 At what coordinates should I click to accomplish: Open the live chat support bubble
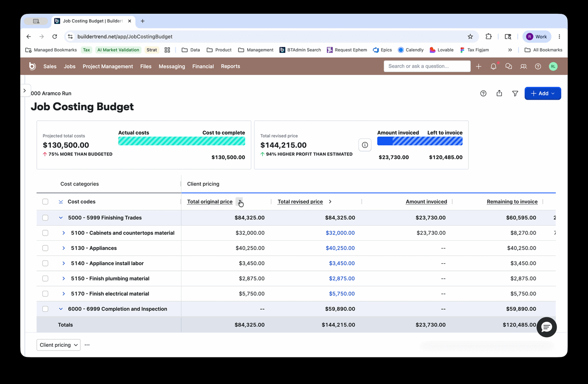[x=547, y=327]
